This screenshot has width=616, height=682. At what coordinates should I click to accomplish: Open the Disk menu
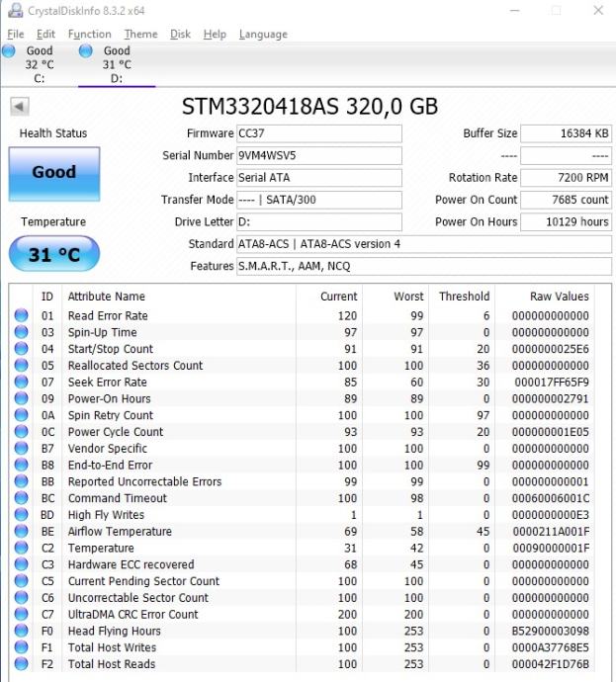180,34
